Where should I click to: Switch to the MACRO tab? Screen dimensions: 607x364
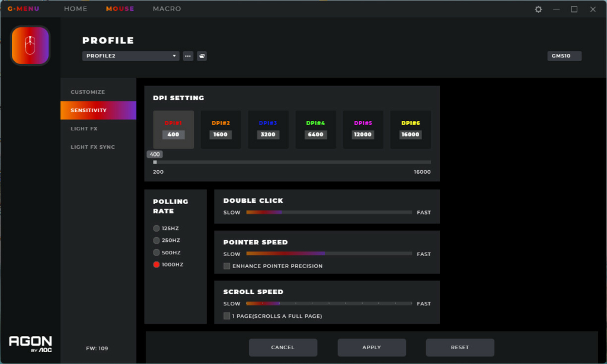[x=167, y=9]
